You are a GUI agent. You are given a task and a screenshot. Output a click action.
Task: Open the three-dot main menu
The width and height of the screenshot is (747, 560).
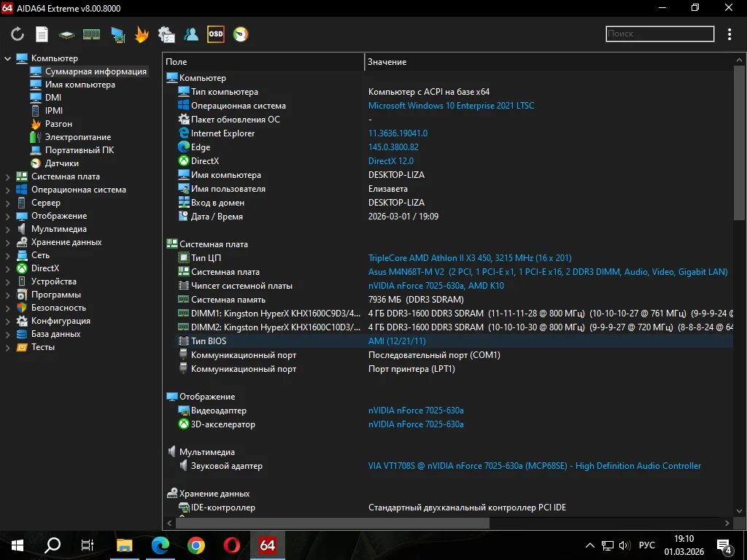[729, 34]
